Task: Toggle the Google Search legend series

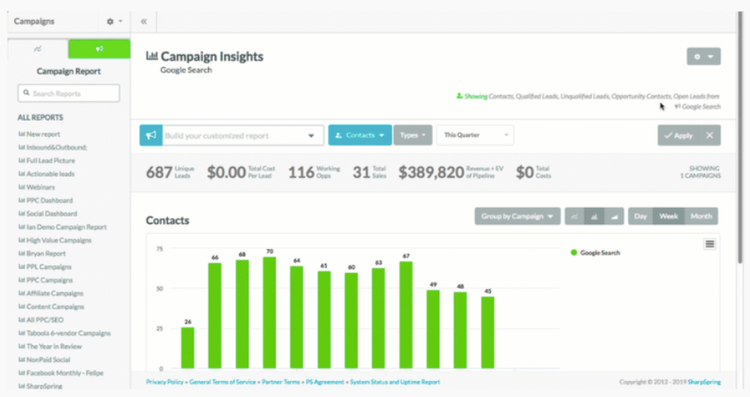Action: pyautogui.click(x=596, y=253)
